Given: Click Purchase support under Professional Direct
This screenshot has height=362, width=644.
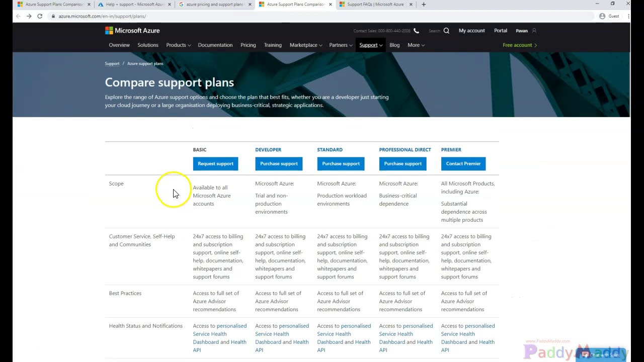Looking at the screenshot, I should (403, 164).
